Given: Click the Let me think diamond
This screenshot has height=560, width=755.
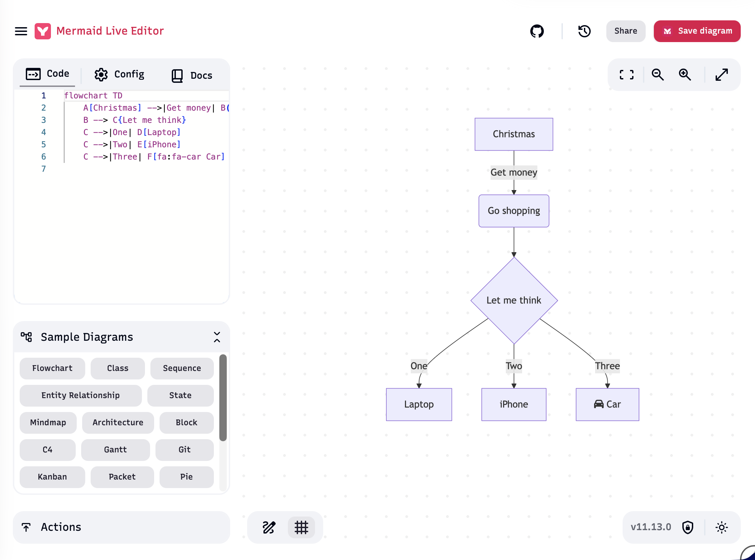Looking at the screenshot, I should pos(514,300).
